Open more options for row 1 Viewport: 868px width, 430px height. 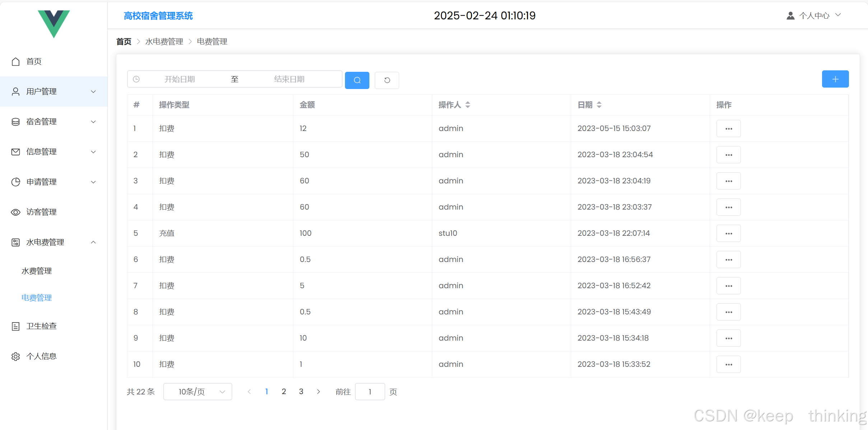pyautogui.click(x=728, y=128)
